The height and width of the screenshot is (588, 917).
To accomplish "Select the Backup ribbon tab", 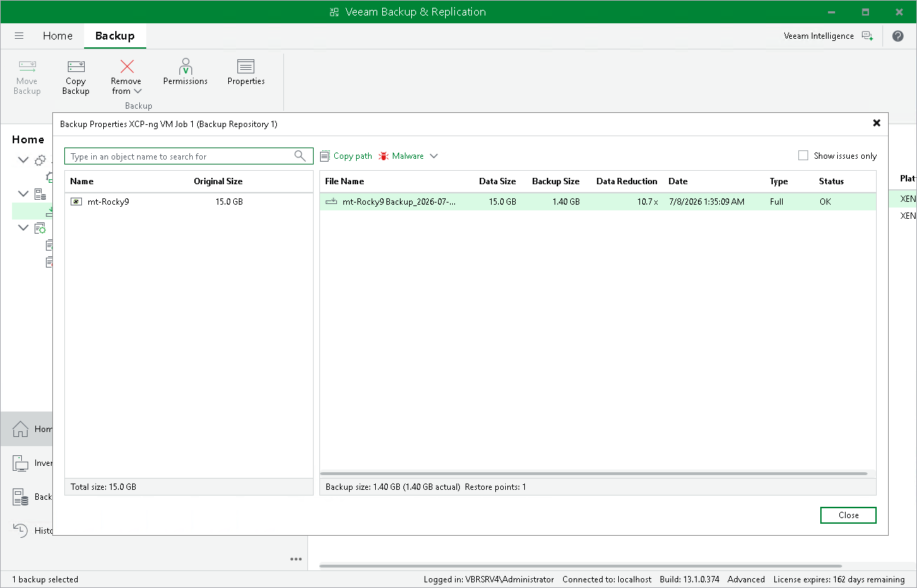I will tap(115, 36).
